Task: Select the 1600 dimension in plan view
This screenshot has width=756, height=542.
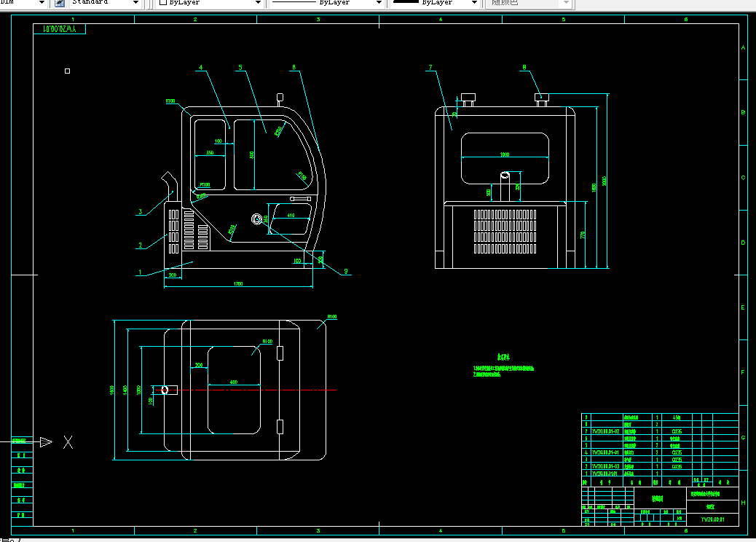Action: click(x=112, y=390)
